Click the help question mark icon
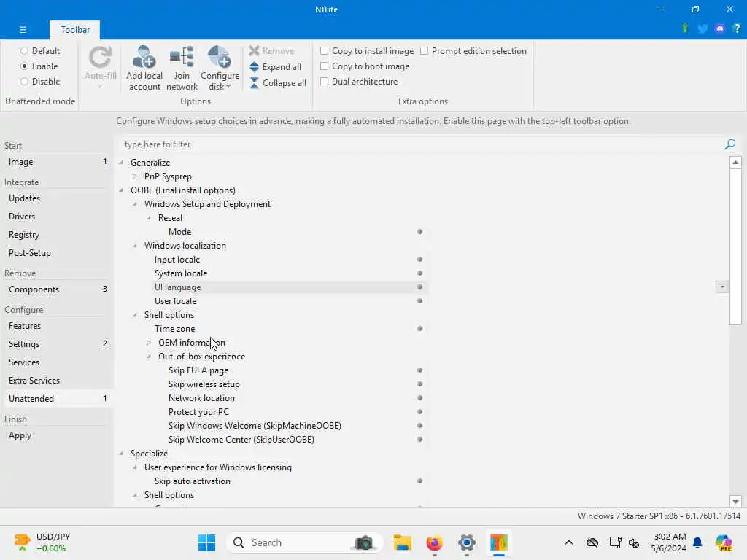This screenshot has width=747, height=560. [737, 28]
